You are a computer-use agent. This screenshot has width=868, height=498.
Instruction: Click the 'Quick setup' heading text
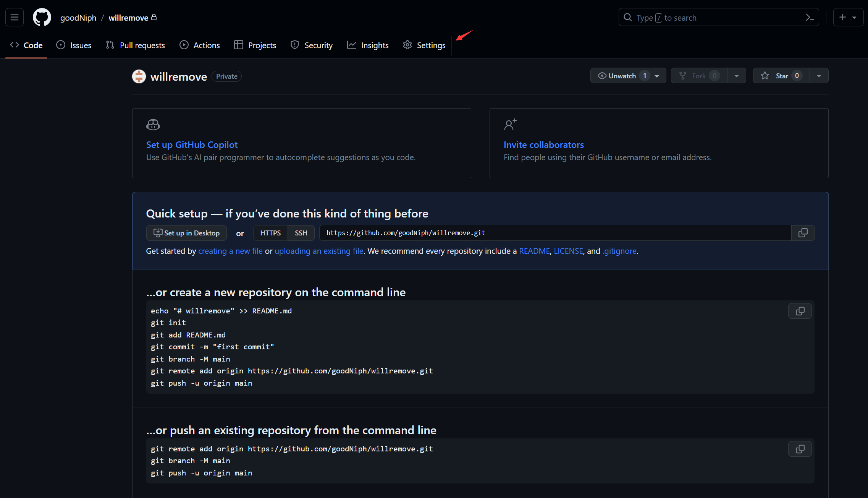click(287, 214)
